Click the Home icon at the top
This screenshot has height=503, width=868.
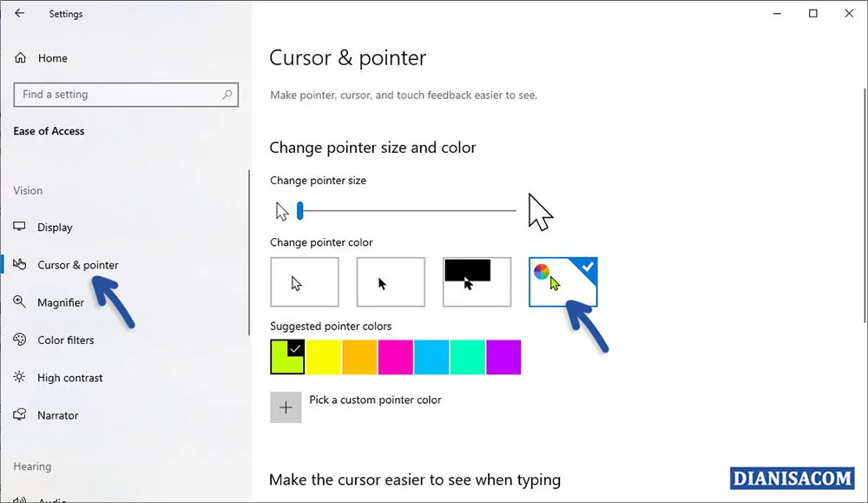(21, 57)
